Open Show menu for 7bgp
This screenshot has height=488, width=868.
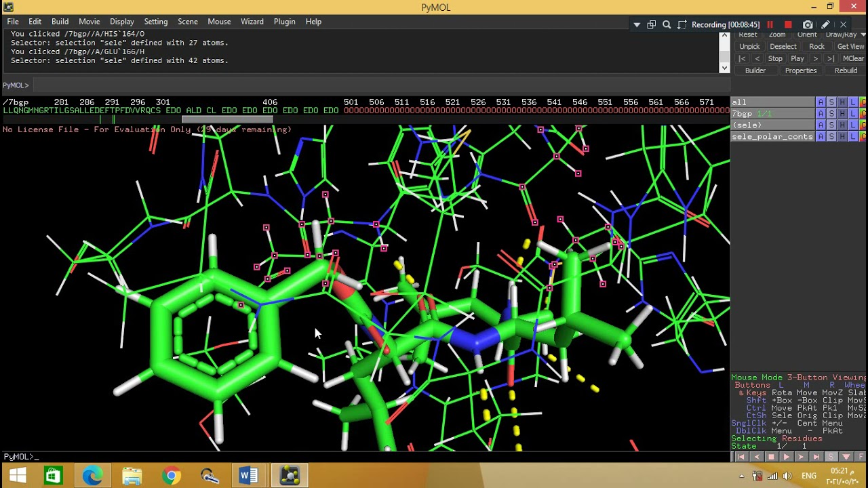pos(831,114)
